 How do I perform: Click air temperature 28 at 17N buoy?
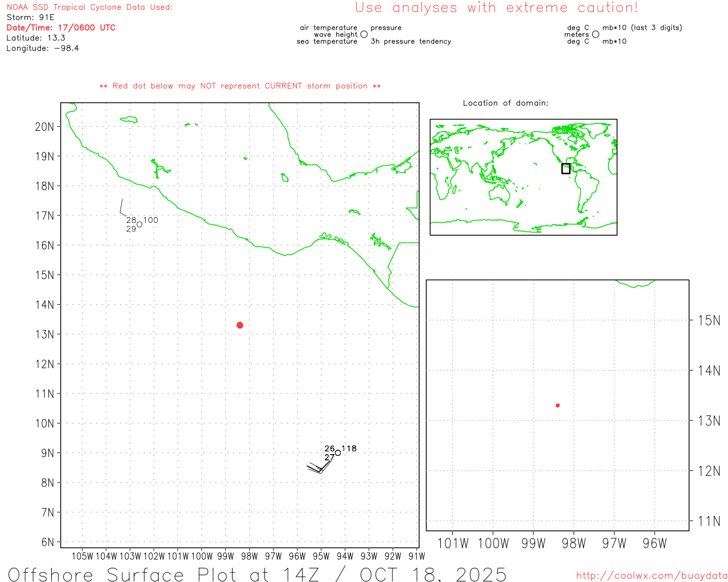click(x=131, y=220)
